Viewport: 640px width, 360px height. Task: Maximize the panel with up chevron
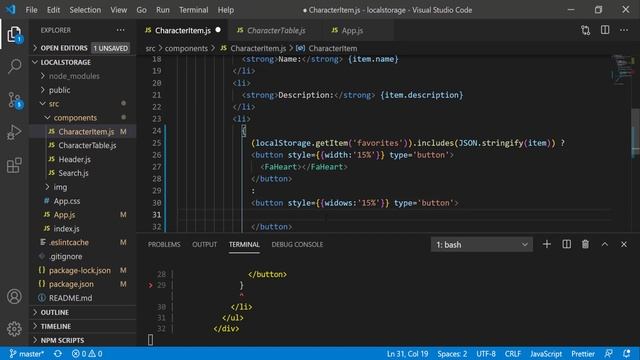605,244
